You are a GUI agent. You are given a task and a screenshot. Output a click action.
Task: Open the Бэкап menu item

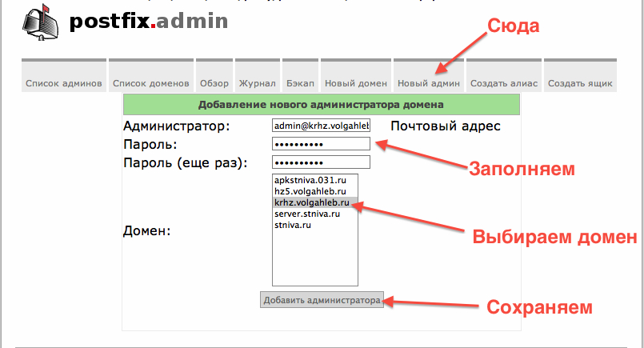pos(300,83)
